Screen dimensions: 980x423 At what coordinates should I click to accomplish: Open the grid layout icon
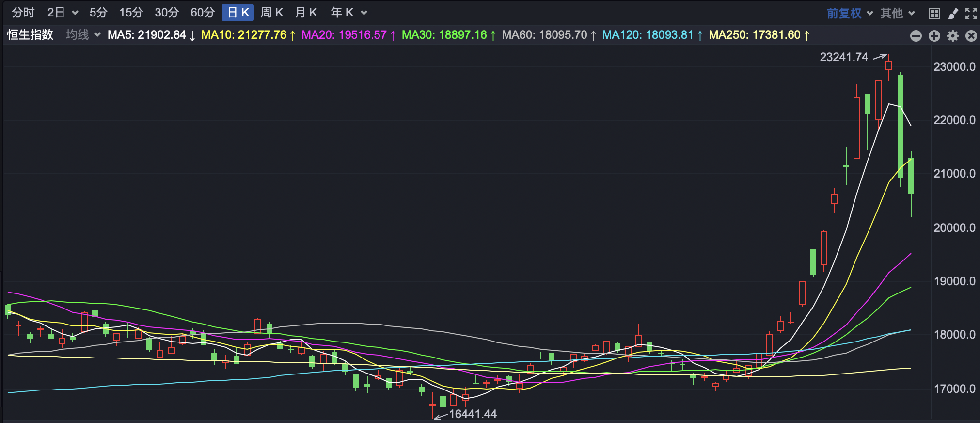(934, 14)
